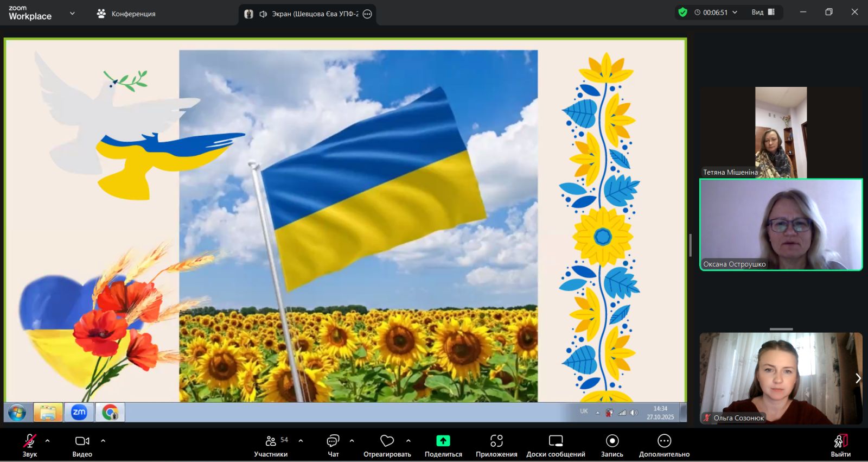Click gallery strip collapse handle above Ольга
The height and width of the screenshot is (462, 868).
pos(781,329)
